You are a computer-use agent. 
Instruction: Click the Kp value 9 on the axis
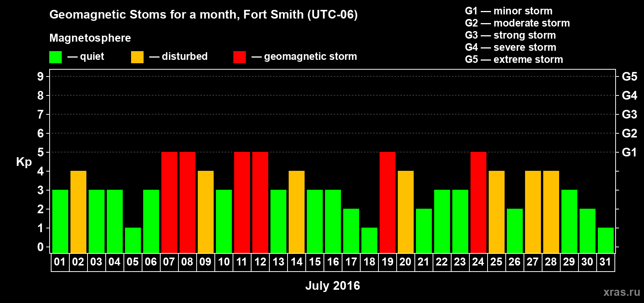click(41, 77)
